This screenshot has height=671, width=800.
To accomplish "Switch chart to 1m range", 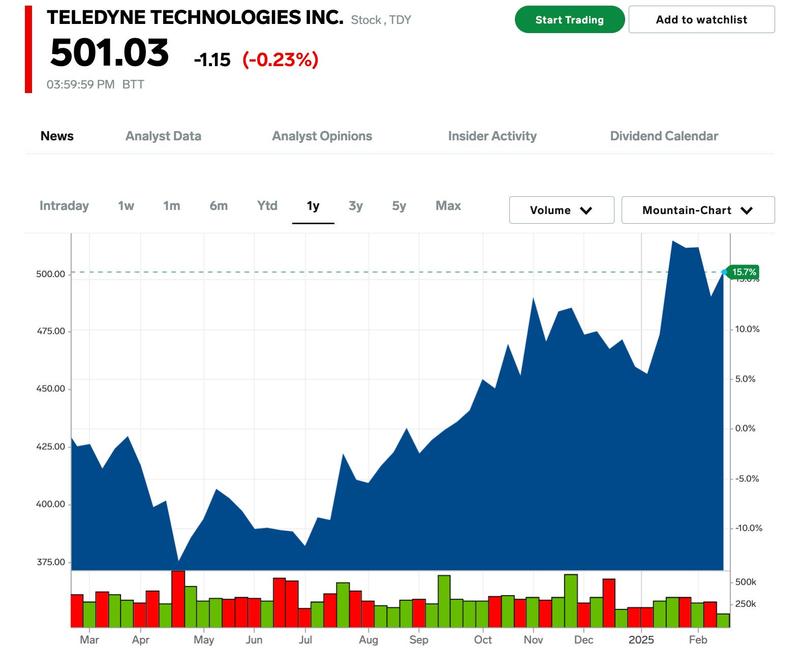I will 172,206.
